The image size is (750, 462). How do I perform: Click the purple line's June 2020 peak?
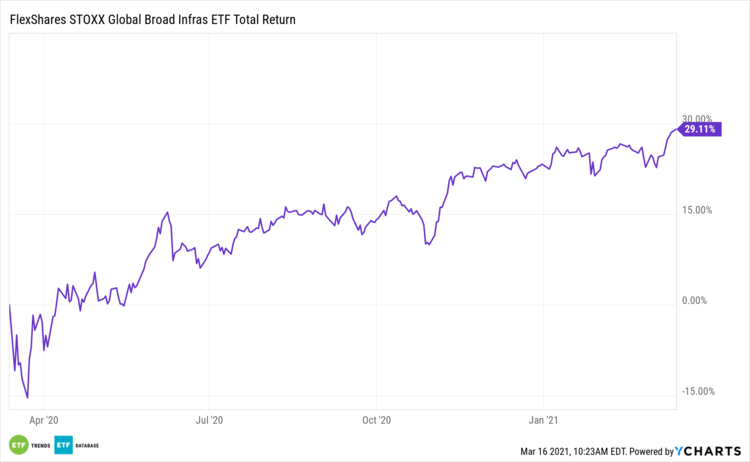coord(167,212)
